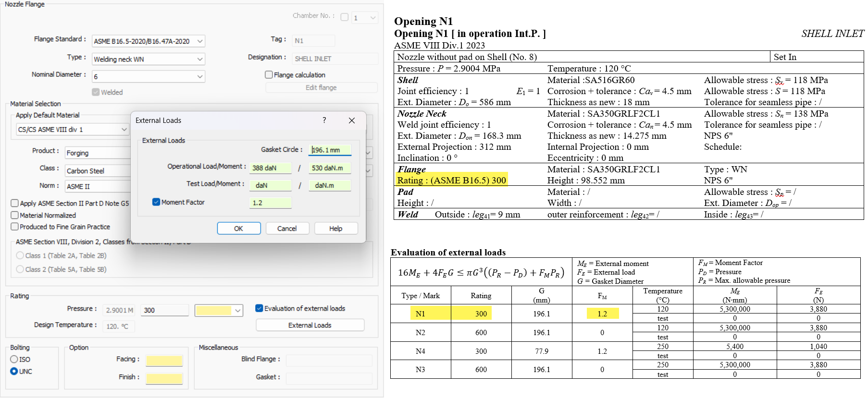868x398 pixels.
Task: Click the Rating 300 input field
Action: click(165, 310)
